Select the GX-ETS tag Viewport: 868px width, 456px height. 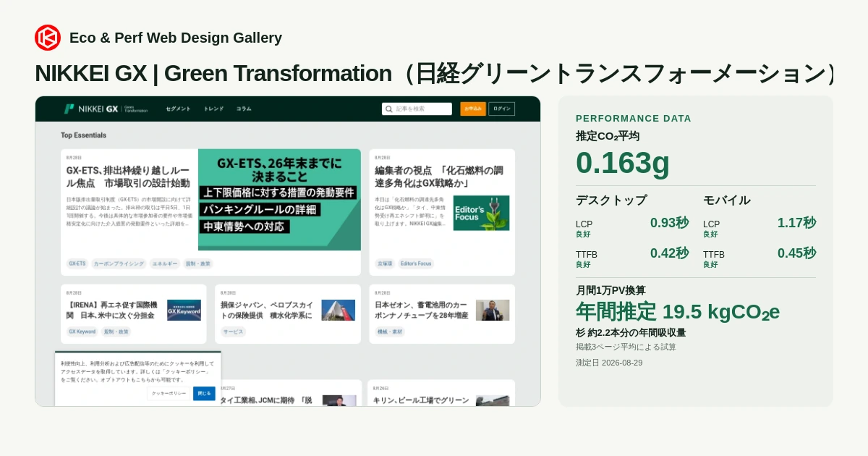77,263
